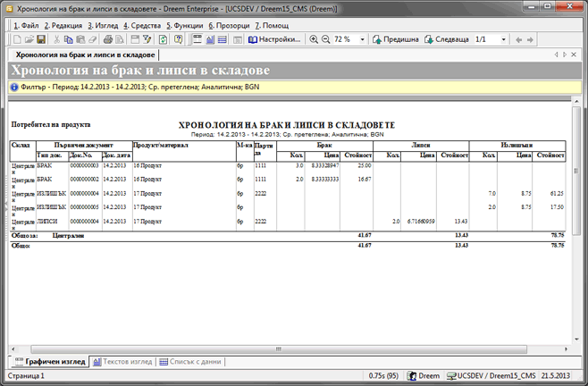Click the Print preview icon
Viewport: 588px width, 386px height.
pyautogui.click(x=120, y=39)
